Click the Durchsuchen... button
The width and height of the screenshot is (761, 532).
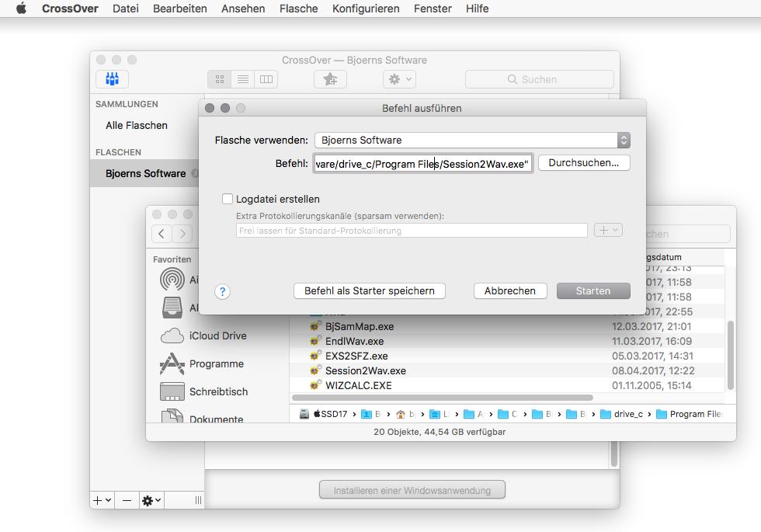coord(584,162)
